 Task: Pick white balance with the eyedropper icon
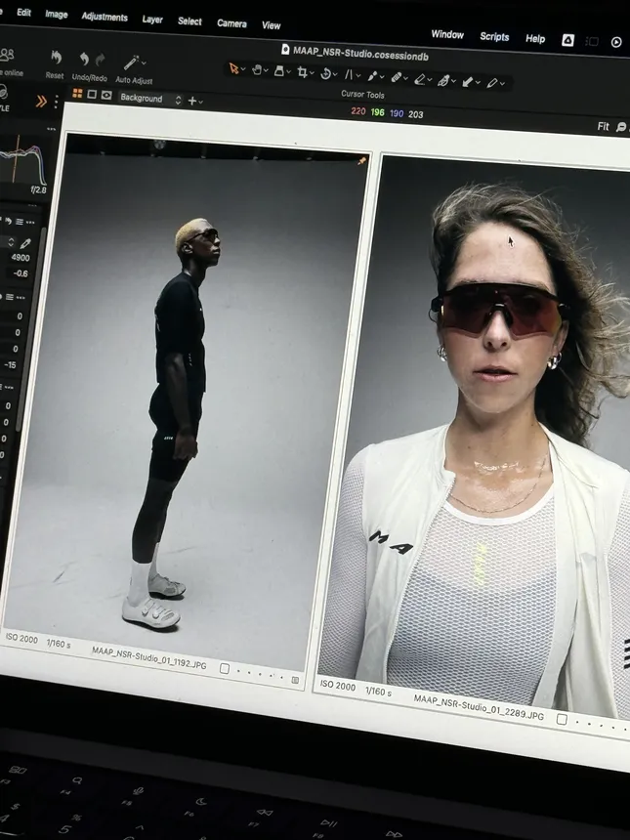tap(25, 244)
